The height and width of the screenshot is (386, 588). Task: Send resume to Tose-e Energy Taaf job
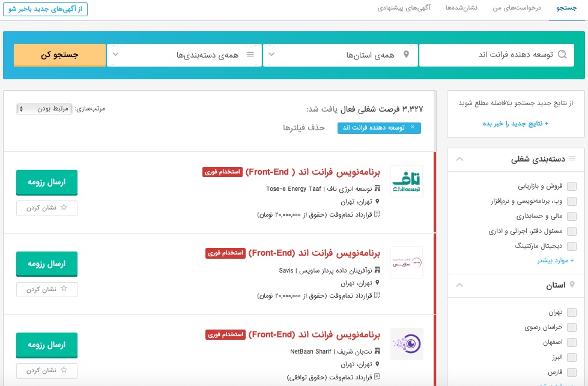[x=47, y=182]
